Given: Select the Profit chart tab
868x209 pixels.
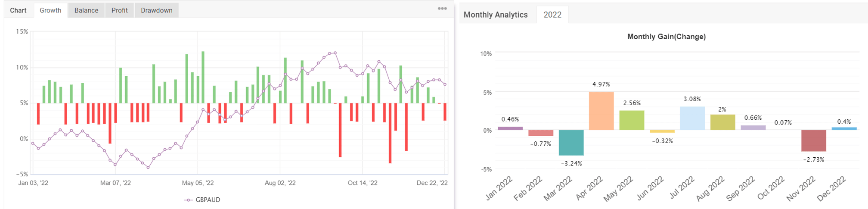Looking at the screenshot, I should pos(119,10).
